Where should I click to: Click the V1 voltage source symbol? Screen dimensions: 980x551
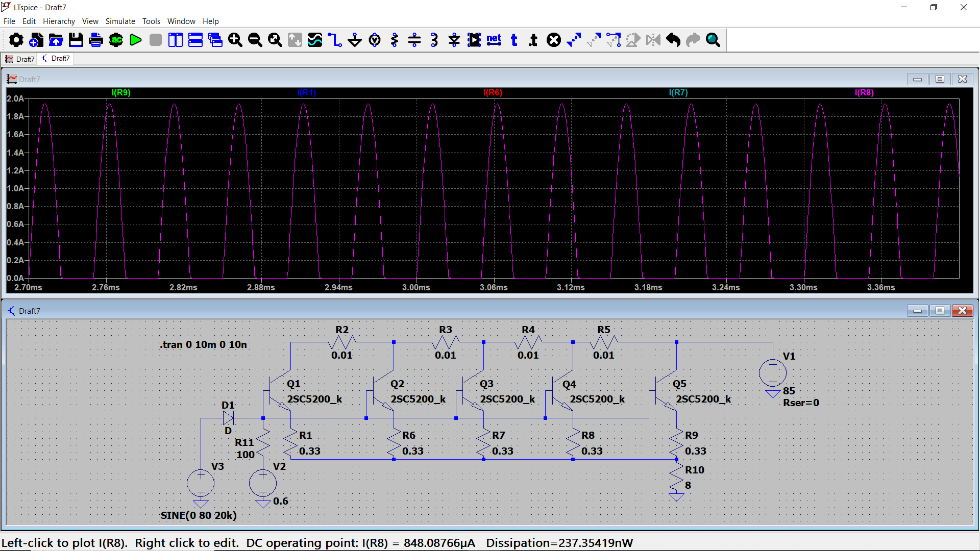[x=772, y=372]
